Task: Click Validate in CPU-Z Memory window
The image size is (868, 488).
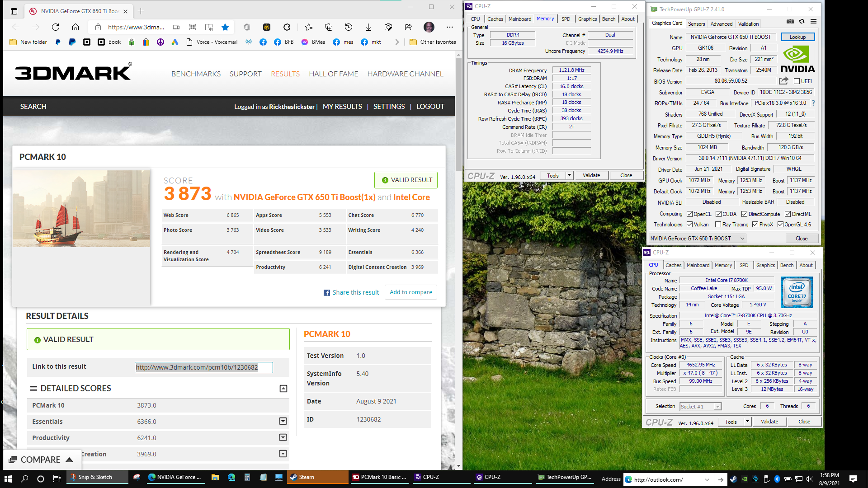Action: [x=591, y=175]
